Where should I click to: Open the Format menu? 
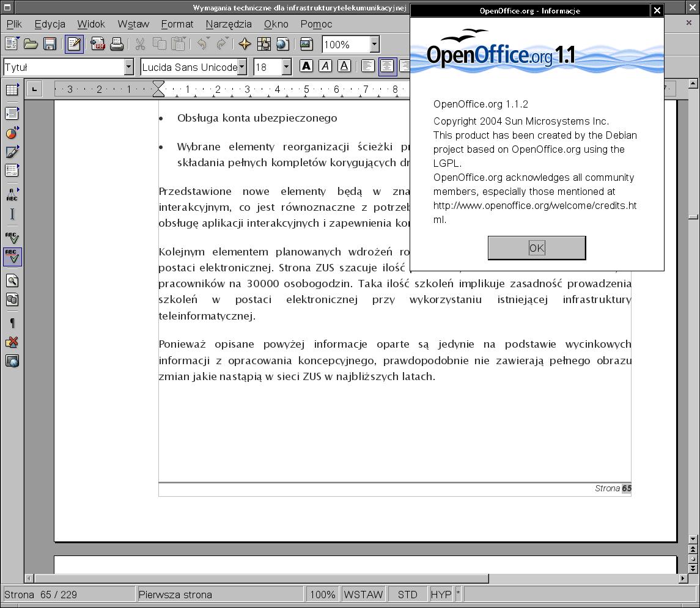click(x=177, y=24)
